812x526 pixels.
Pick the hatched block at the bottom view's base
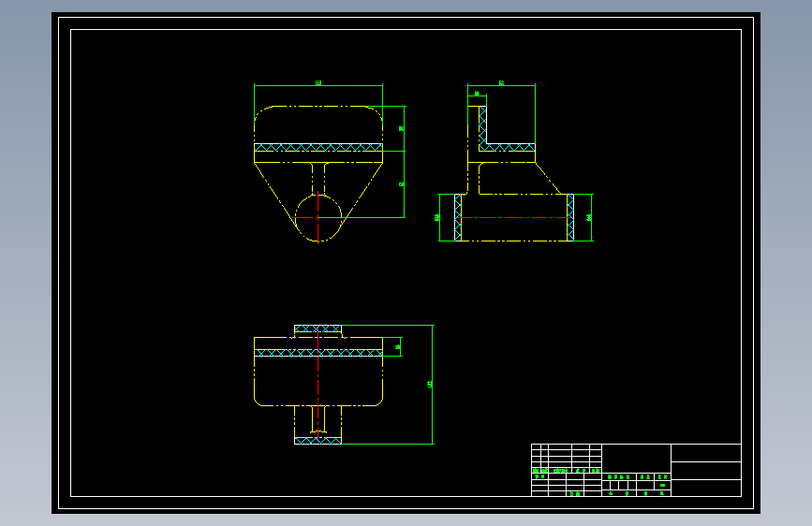pos(318,441)
